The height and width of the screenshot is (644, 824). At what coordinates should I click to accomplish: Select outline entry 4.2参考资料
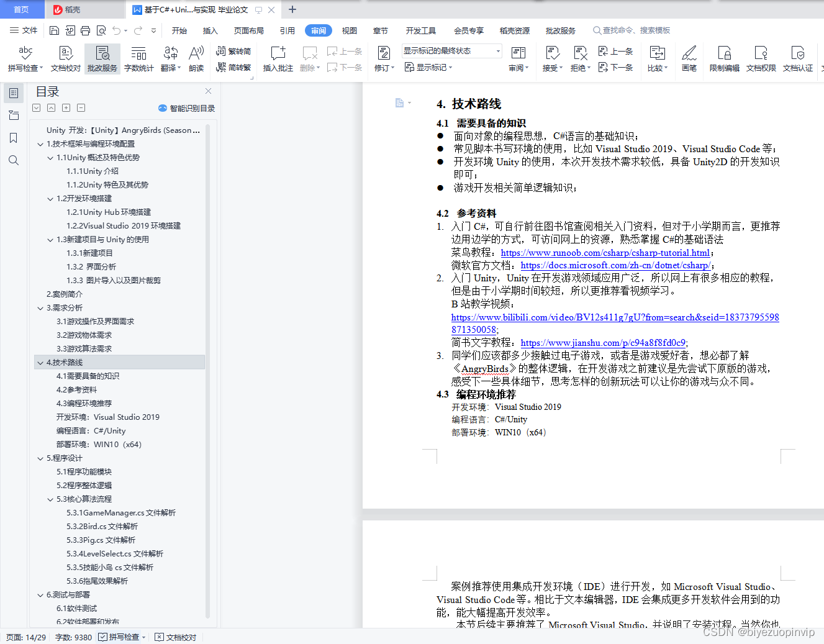76,390
